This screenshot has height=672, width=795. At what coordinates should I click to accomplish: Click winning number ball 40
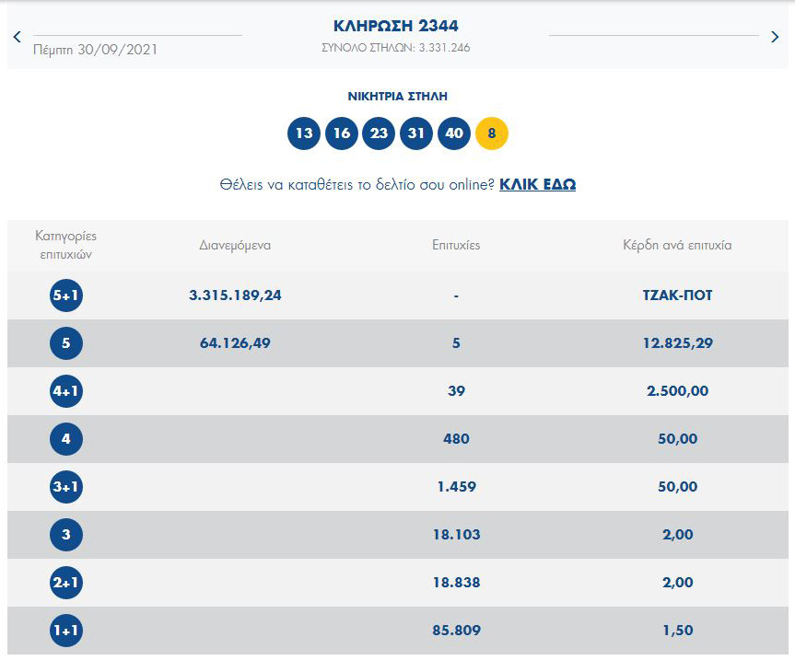pos(454,133)
